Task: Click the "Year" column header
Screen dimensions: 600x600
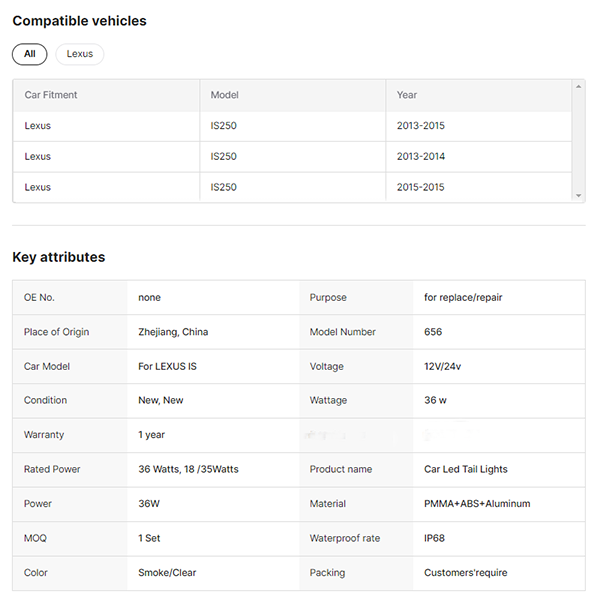Action: pyautogui.click(x=407, y=95)
